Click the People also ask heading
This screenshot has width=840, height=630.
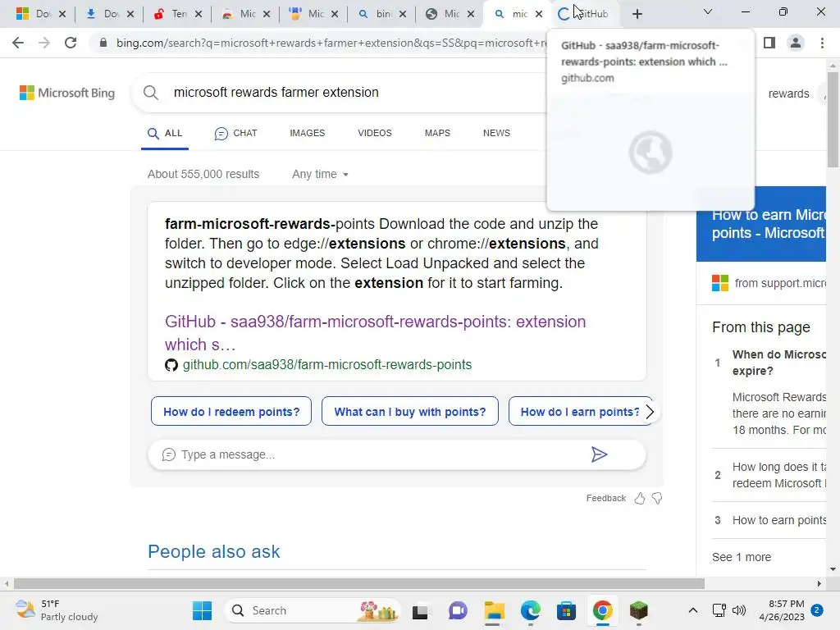point(214,552)
